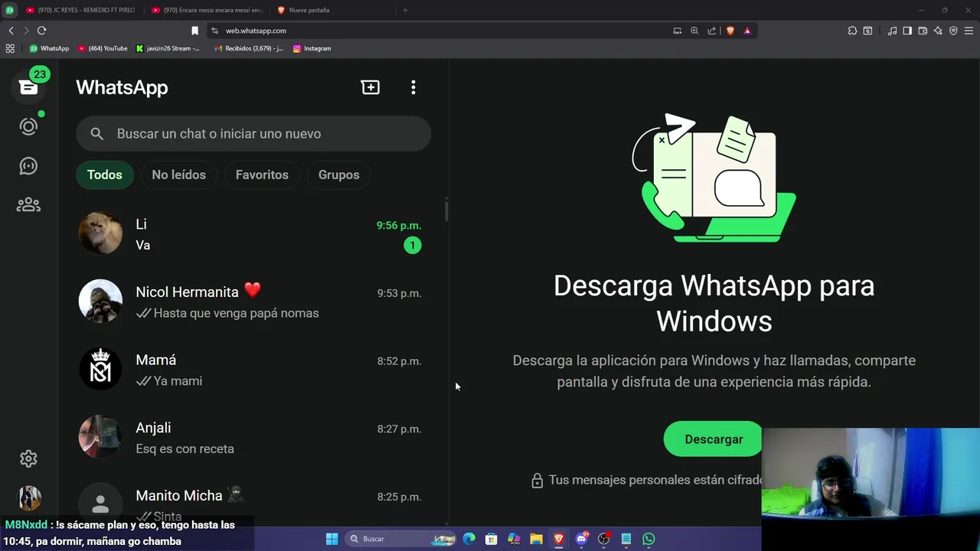Open chat with Li
980x551 pixels.
tap(253, 234)
